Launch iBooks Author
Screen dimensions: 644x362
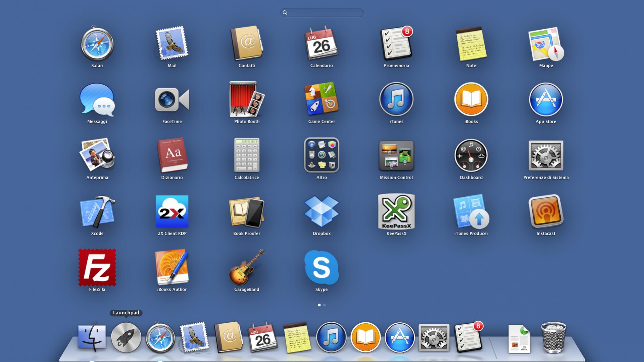[172, 268]
